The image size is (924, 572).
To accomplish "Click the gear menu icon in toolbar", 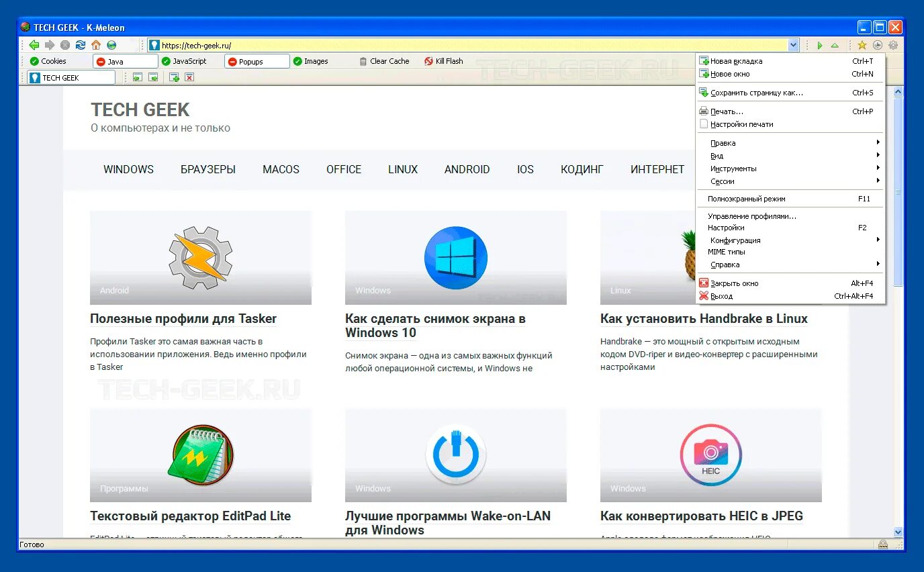I will [893, 46].
